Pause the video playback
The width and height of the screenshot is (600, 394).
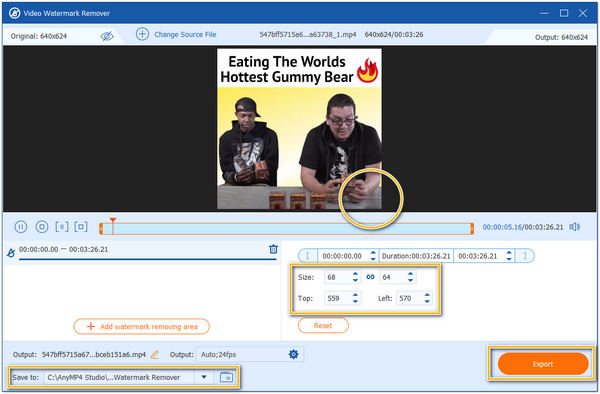21,227
